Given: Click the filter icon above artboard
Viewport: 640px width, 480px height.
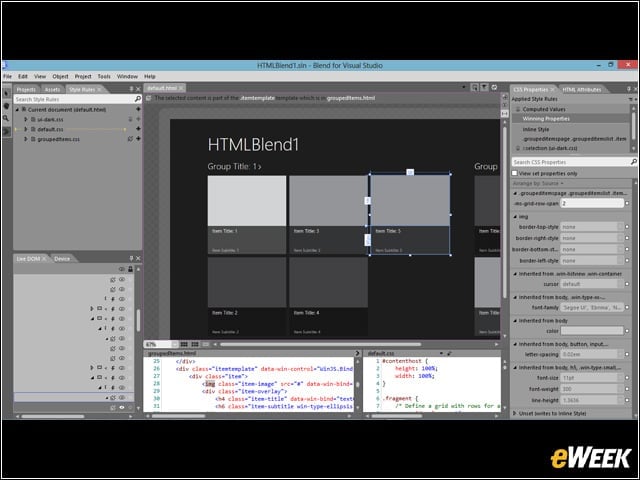Looking at the screenshot, I should point(484,87).
